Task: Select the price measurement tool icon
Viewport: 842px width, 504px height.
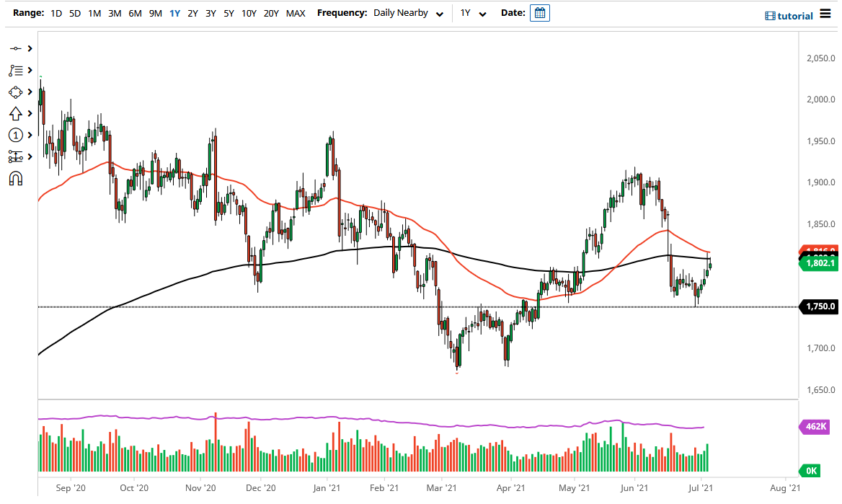Action: [16, 156]
